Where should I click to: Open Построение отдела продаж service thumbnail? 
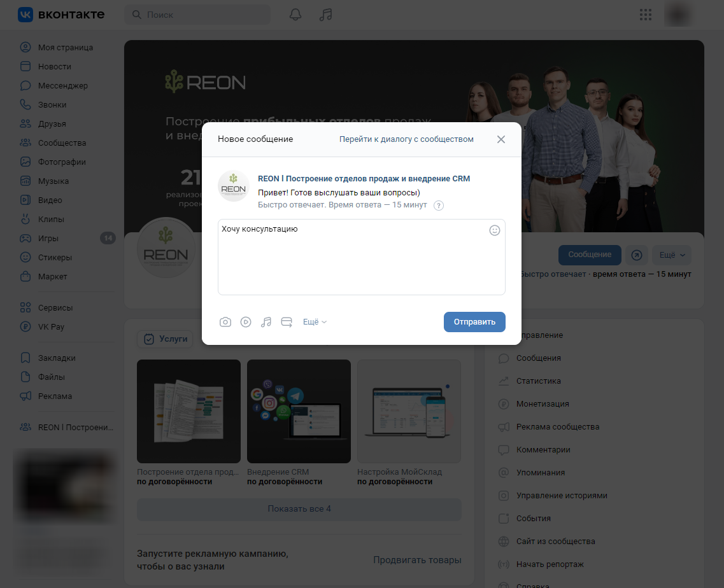[x=188, y=411]
